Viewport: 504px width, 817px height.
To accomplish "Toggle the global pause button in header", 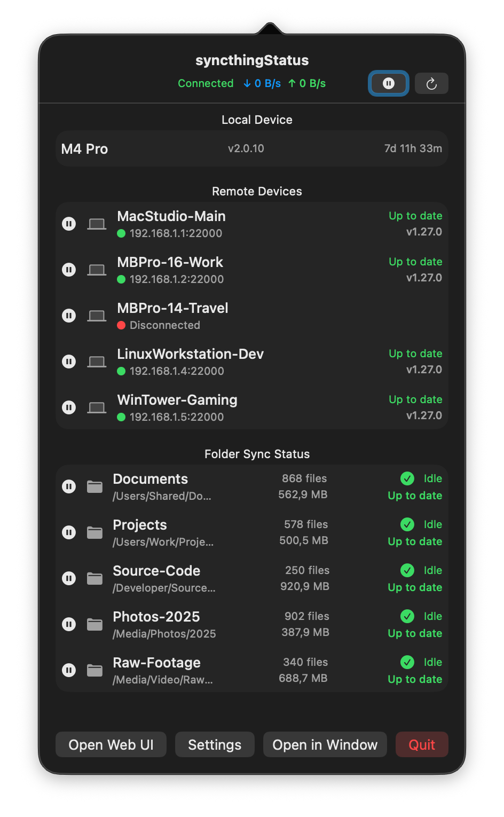I will [x=388, y=83].
